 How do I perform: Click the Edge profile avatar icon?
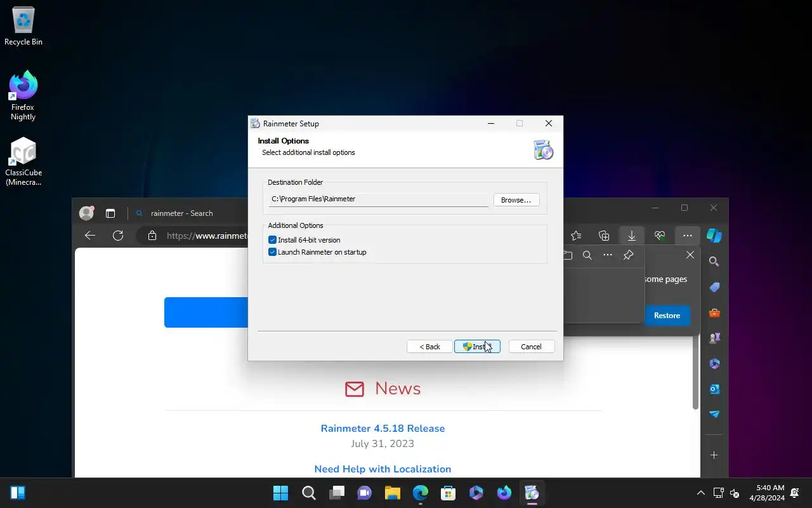click(x=86, y=213)
